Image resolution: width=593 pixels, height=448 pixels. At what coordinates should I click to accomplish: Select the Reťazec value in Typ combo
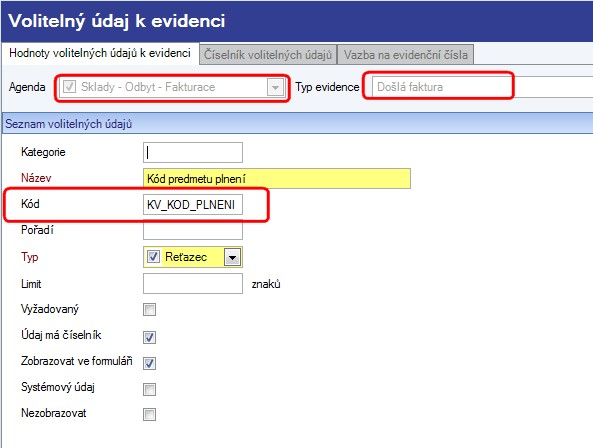pyautogui.click(x=186, y=257)
